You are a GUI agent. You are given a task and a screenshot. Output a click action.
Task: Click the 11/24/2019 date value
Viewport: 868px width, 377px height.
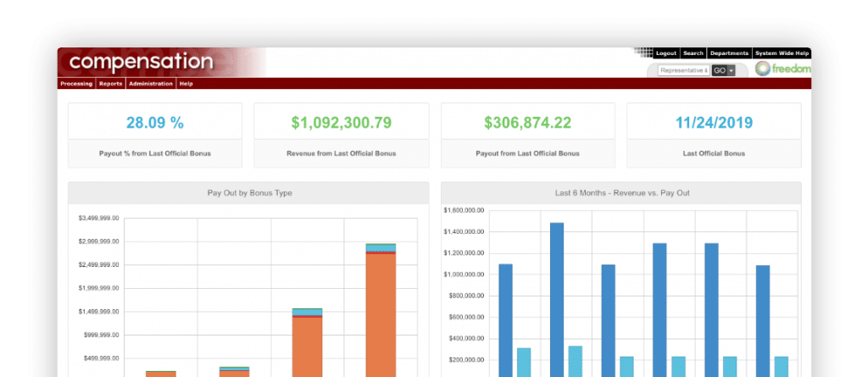pos(714,122)
